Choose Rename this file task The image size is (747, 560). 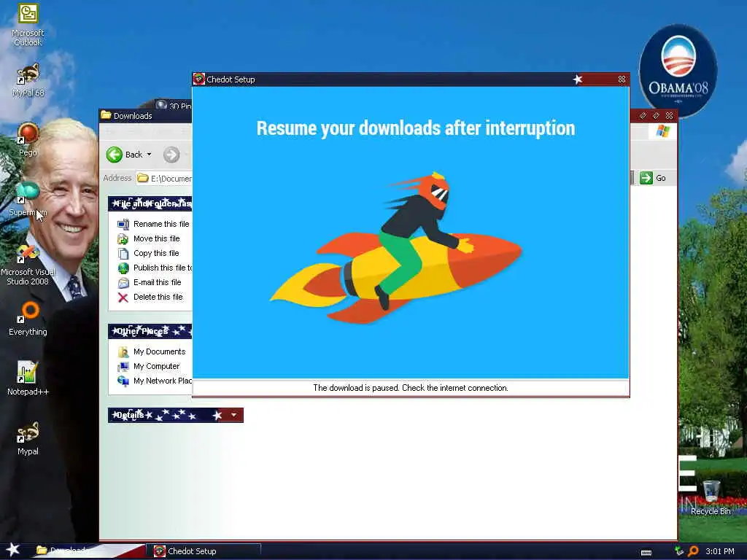pos(161,224)
